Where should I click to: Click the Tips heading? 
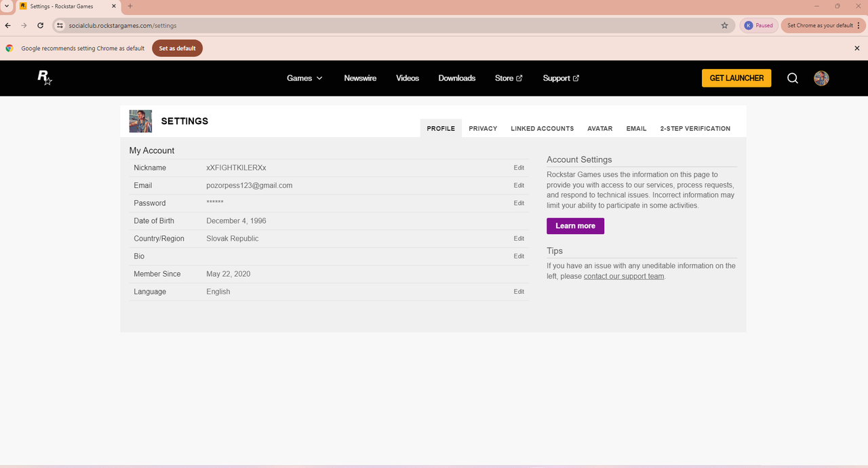(x=555, y=251)
